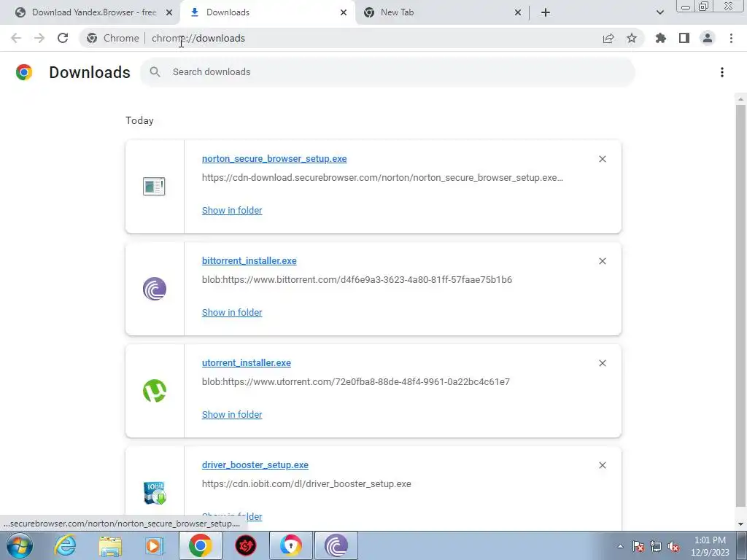Click the cdn.iobit.com download URL

point(306,484)
